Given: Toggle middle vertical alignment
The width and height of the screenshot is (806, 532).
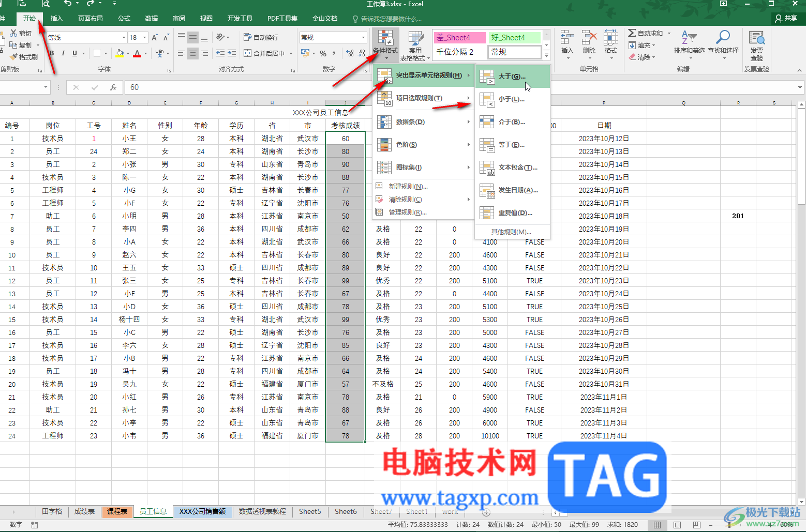Looking at the screenshot, I should coord(193,37).
